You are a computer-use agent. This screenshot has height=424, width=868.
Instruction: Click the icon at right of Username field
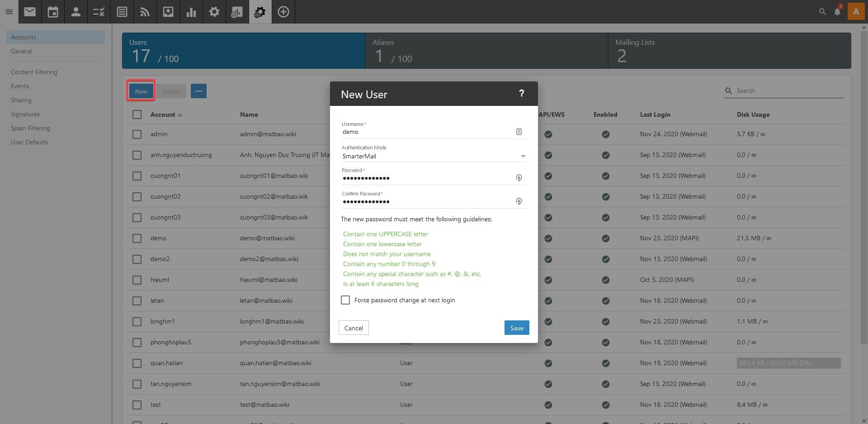(519, 132)
